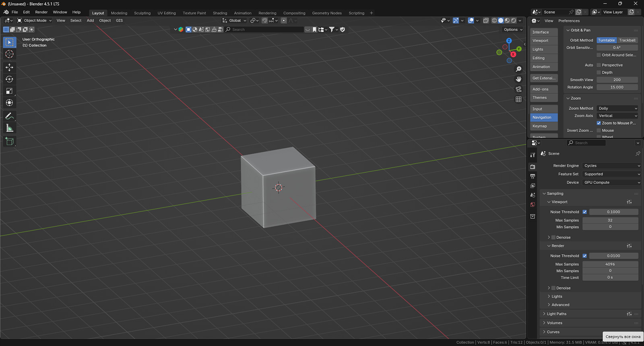644x346 pixels.
Task: Open the Render menu
Action: (41, 12)
